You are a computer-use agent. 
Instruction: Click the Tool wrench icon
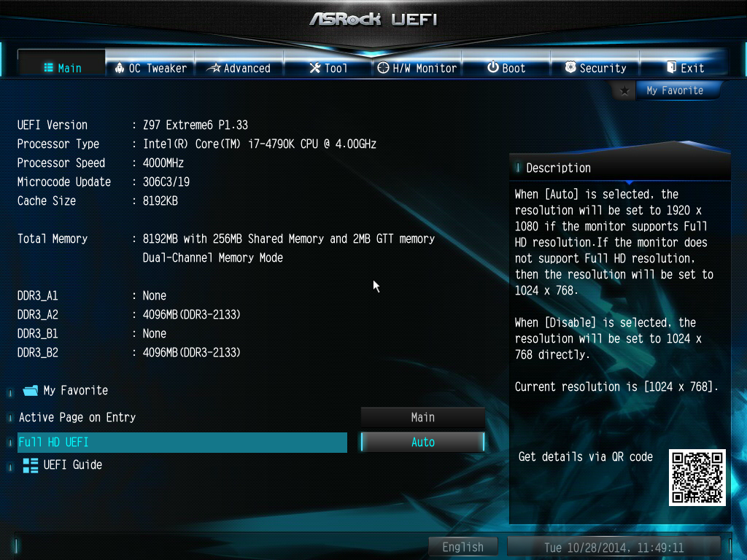(x=315, y=68)
